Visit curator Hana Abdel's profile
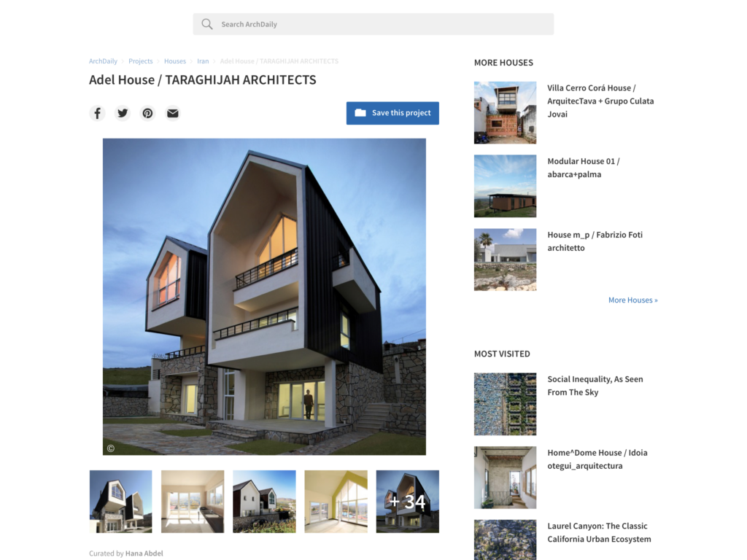The width and height of the screenshot is (747, 560). (x=144, y=553)
